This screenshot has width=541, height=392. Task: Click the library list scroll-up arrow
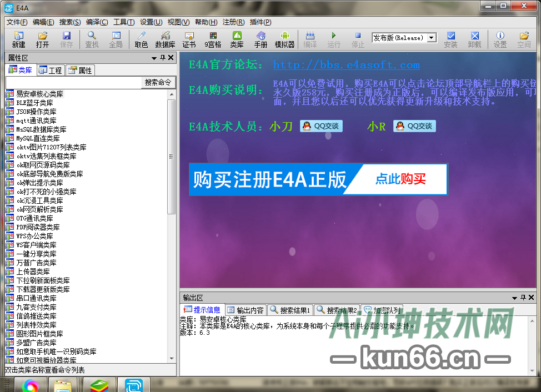coord(172,94)
